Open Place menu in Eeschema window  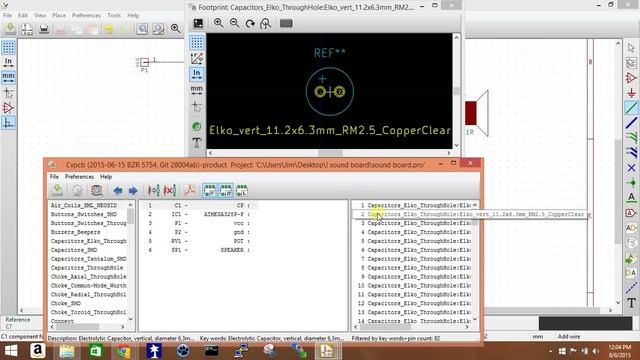click(x=59, y=15)
